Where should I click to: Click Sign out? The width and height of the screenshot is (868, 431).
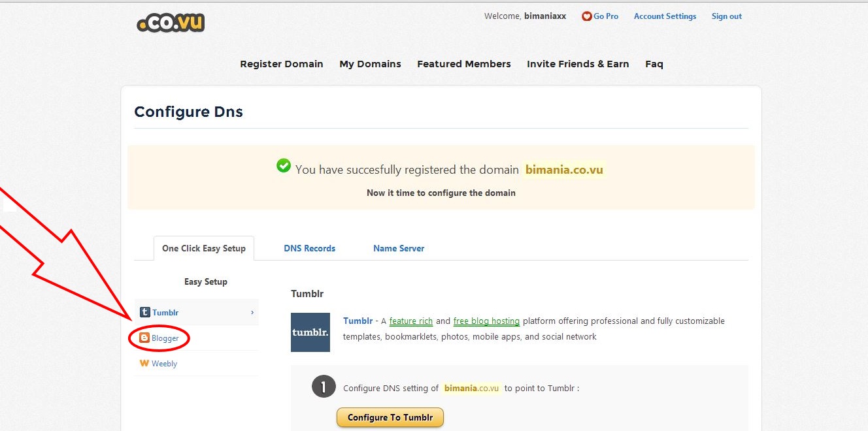727,16
